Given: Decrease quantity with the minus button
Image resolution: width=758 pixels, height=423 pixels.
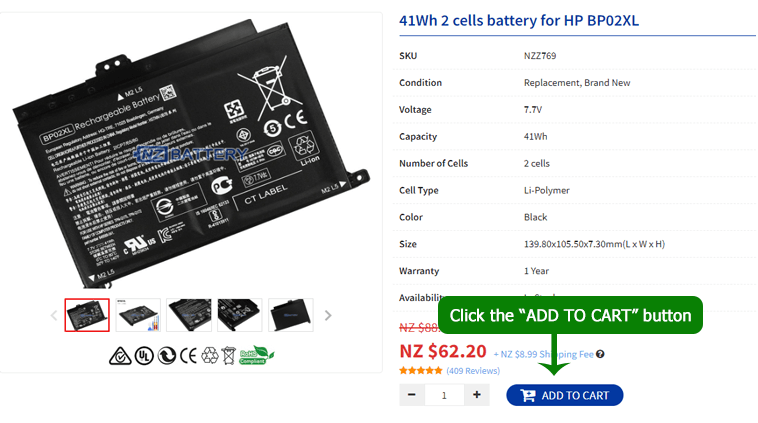Looking at the screenshot, I should [x=412, y=395].
